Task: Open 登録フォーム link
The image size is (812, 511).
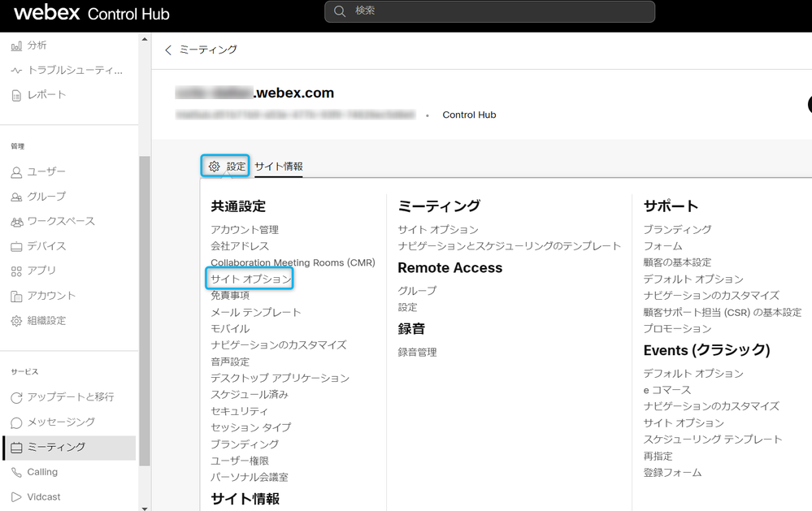Action: (672, 473)
